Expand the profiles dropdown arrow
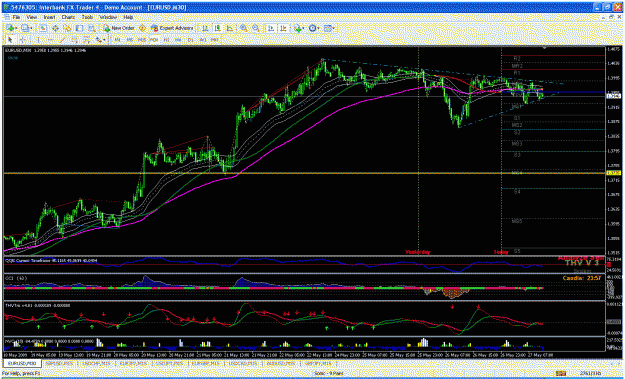Viewport: 625px width, 379px height. click(x=31, y=28)
